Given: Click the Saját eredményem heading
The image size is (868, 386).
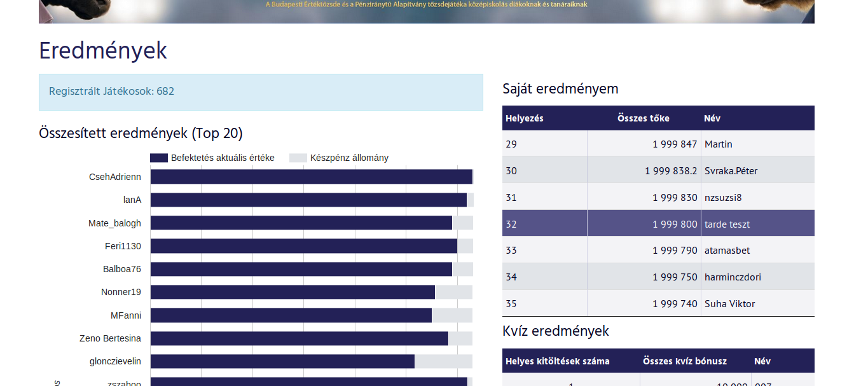Looking at the screenshot, I should [560, 88].
